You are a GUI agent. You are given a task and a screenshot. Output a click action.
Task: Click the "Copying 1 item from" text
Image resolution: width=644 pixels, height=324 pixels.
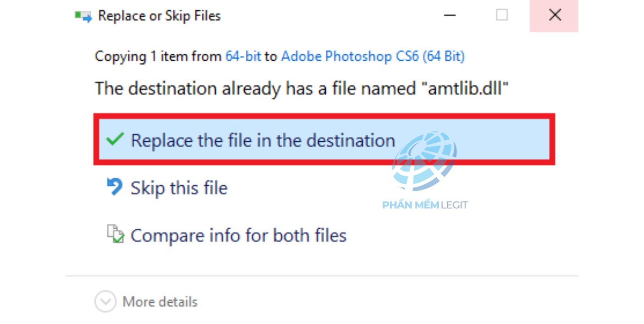coord(158,56)
